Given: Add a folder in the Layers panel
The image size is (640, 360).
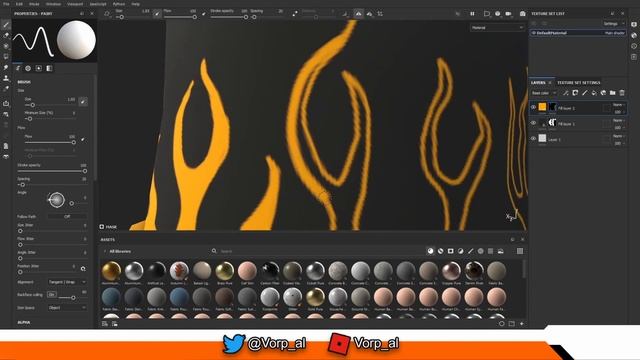Looking at the screenshot, I should (613, 93).
